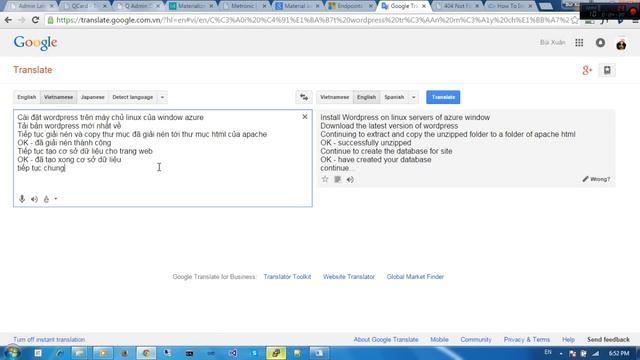This screenshot has height=360, width=640.
Task: Switch to the Endpoints browser tab
Action: [x=351, y=6]
